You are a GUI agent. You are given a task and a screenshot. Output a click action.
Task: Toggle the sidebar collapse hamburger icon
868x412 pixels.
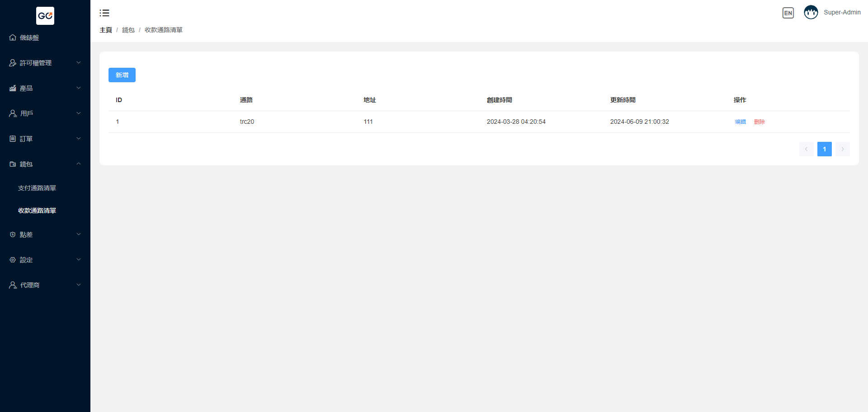(104, 13)
